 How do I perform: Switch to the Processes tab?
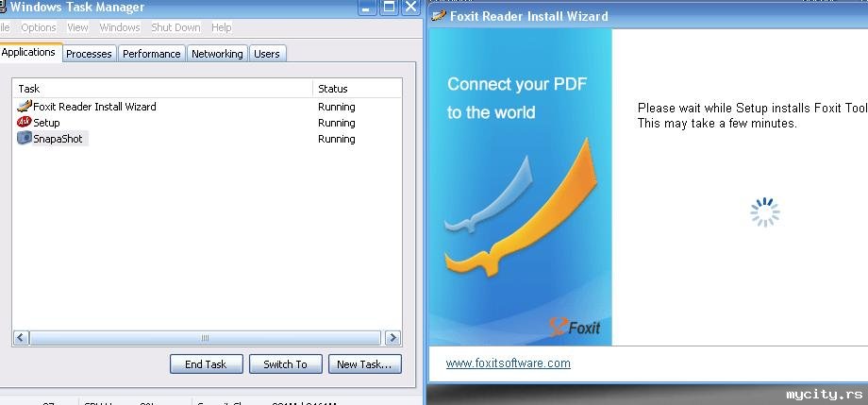89,54
